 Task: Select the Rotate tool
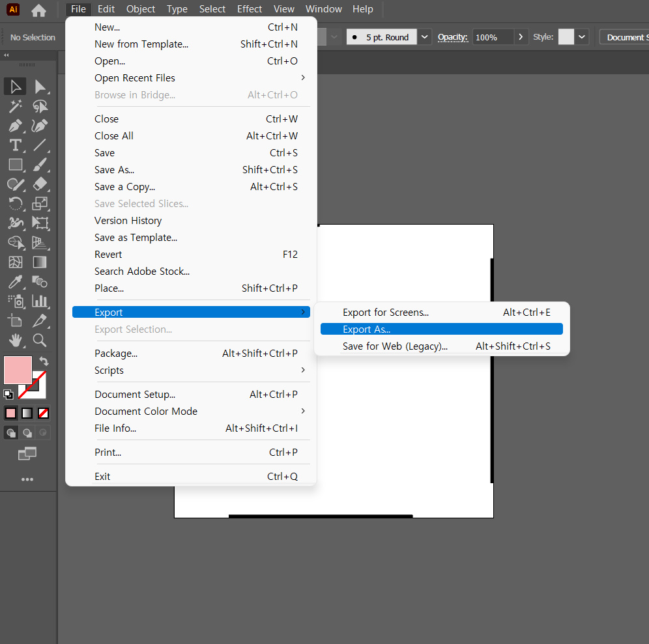tap(16, 204)
